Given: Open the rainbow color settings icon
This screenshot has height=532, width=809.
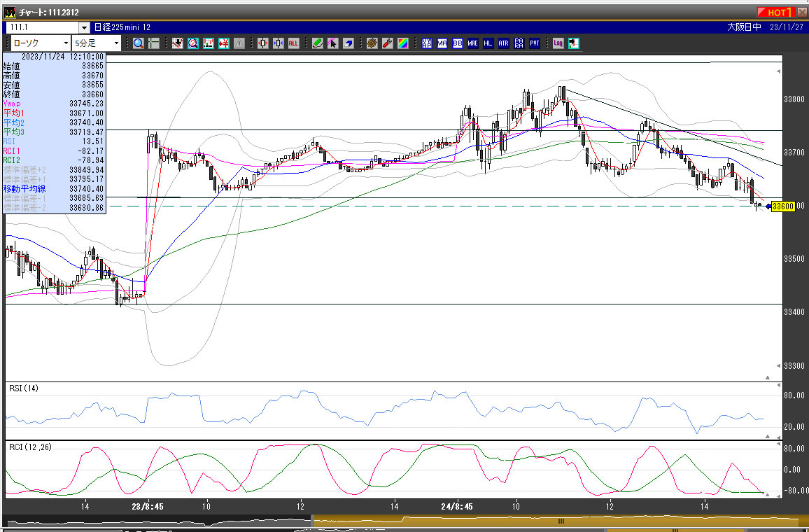Looking at the screenshot, I should pyautogui.click(x=403, y=43).
